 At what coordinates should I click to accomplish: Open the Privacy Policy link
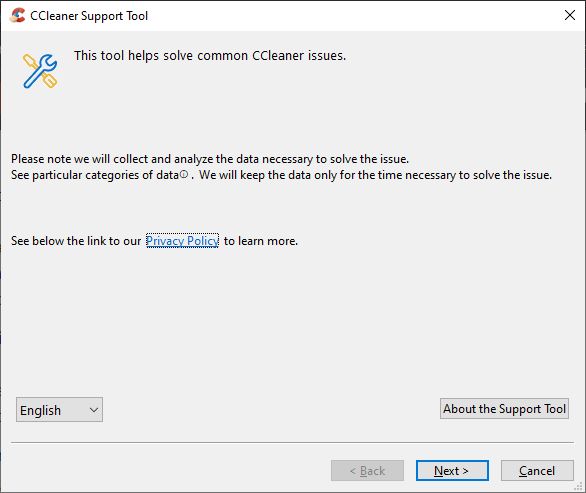(182, 241)
